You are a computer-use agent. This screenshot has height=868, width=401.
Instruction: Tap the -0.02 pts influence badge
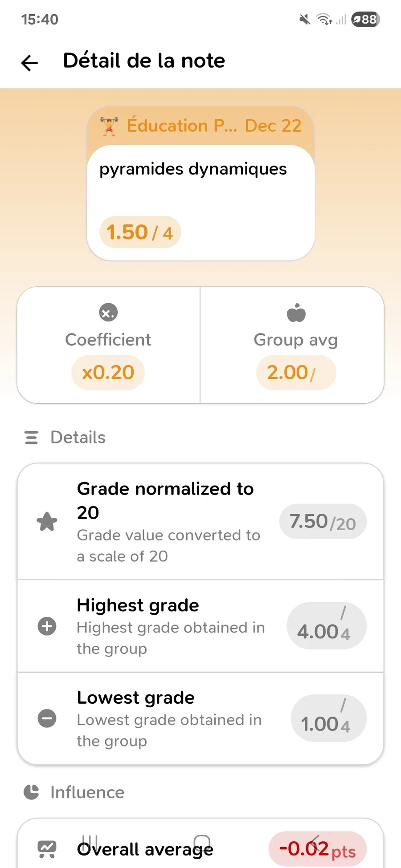click(x=317, y=849)
